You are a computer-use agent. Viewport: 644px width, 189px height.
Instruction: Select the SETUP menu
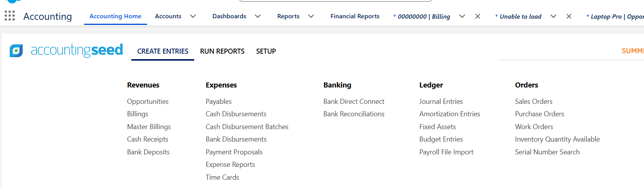click(266, 51)
